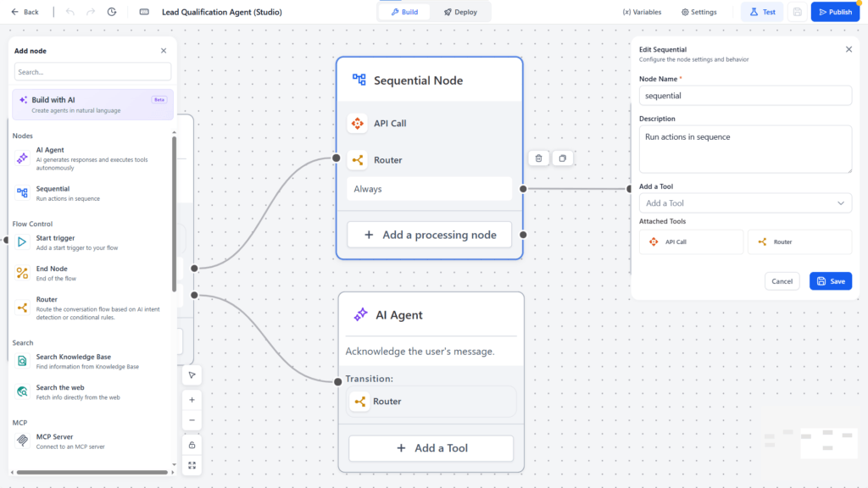This screenshot has width=868, height=488.
Task: Select the attached Router tool
Action: click(799, 241)
